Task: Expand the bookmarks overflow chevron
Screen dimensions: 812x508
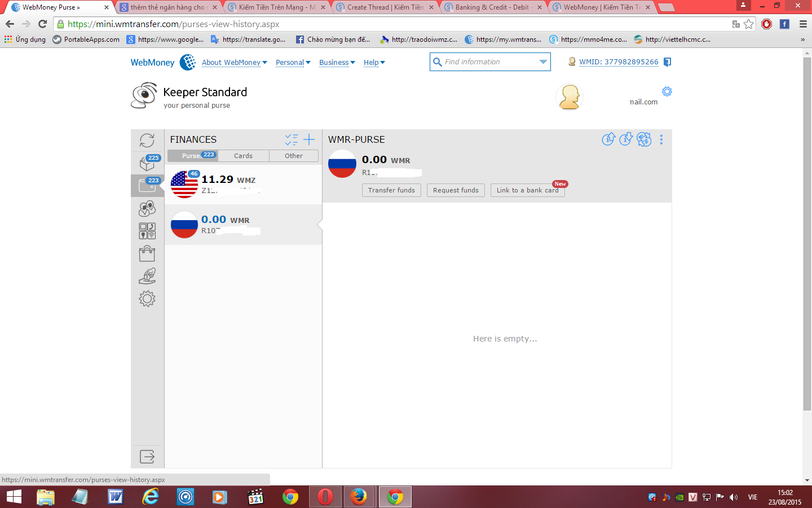Action: tap(802, 40)
